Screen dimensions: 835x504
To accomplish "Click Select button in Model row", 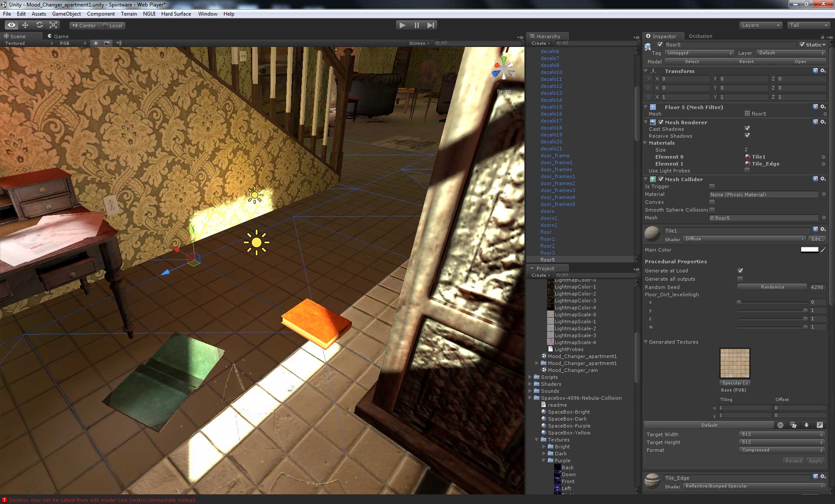I will [x=691, y=62].
